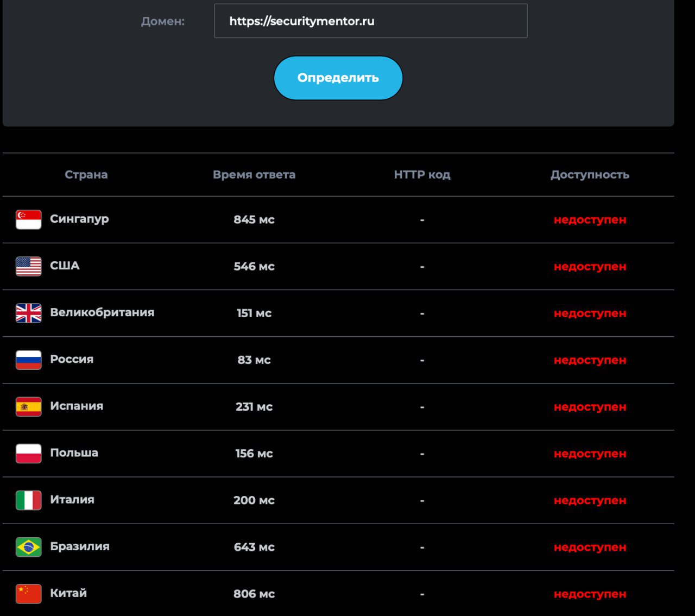695x616 pixels.
Task: Select the Польша country name
Action: click(74, 452)
